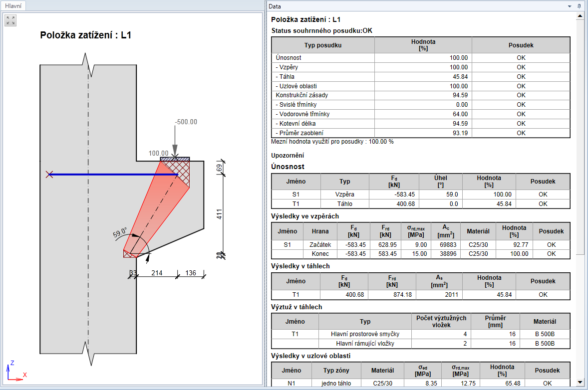Click the Typ zóny column header
Screen dimensions: 588x390
click(336, 370)
